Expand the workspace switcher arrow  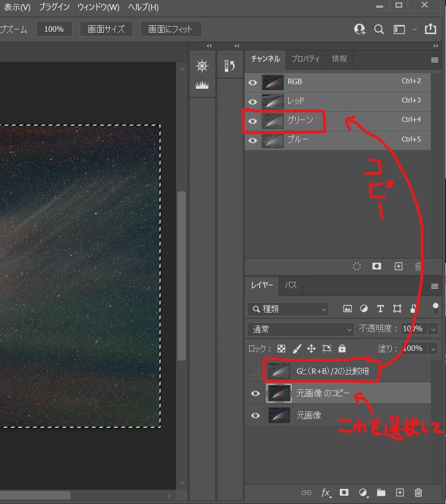pos(415,29)
